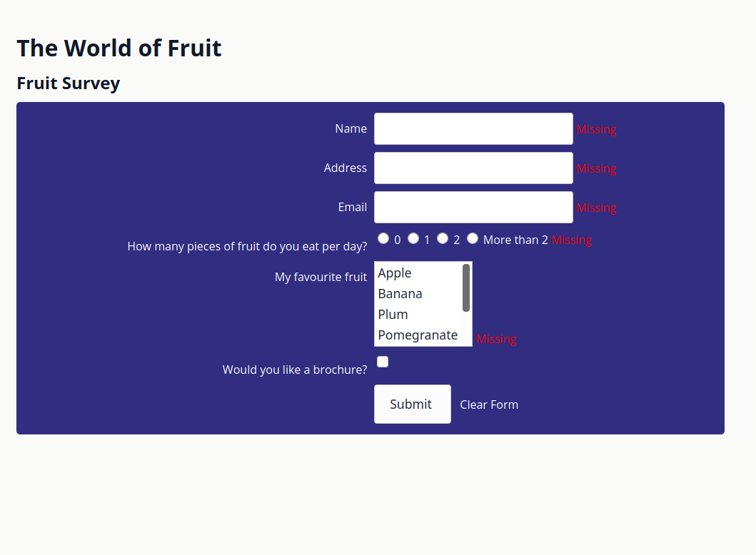Click inside the Name input field
Image resolution: width=756 pixels, height=555 pixels.
pos(473,128)
